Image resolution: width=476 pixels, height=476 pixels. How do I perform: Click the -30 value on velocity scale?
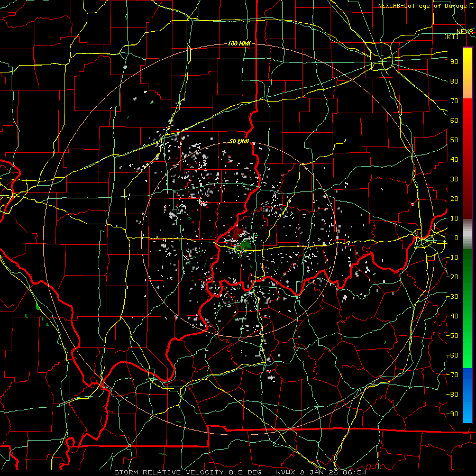coord(453,297)
